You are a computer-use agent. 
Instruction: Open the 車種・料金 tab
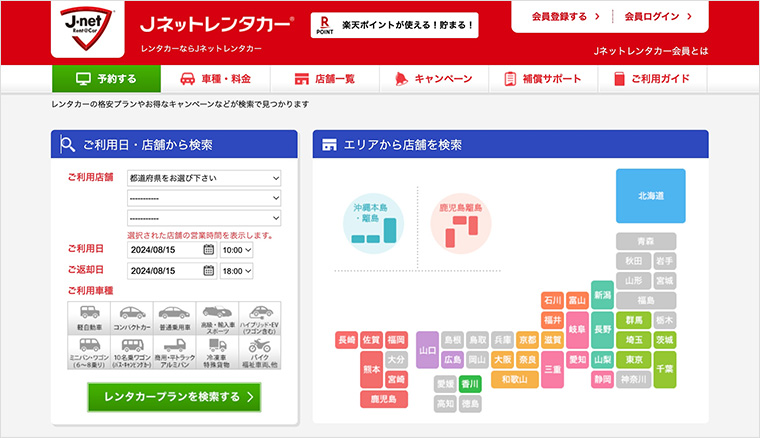216,78
